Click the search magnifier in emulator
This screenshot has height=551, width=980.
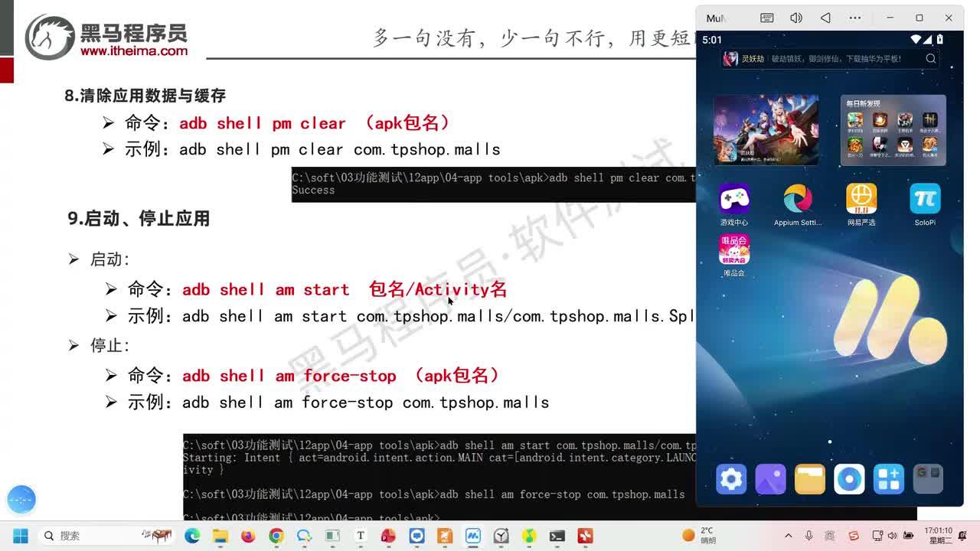pos(931,59)
